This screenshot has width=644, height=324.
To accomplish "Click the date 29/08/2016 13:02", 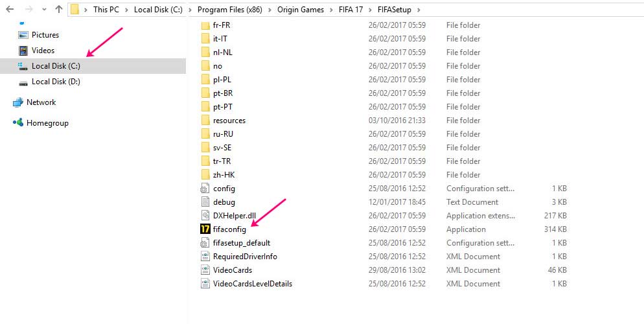I will point(397,270).
